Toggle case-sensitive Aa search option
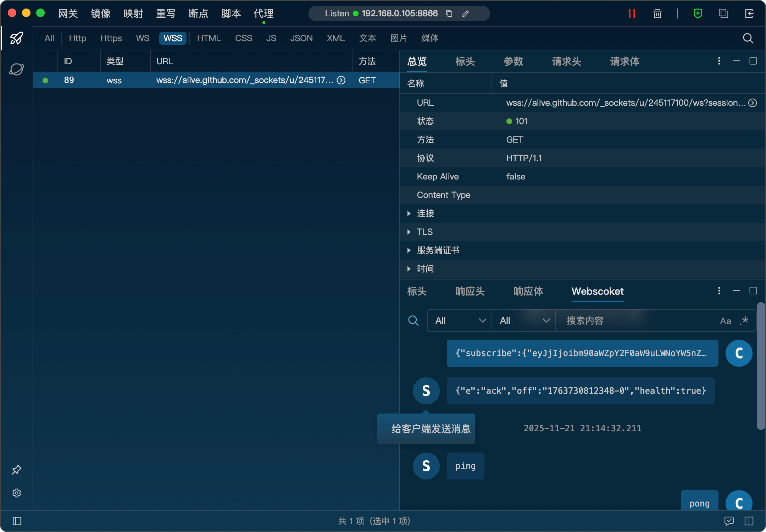766x532 pixels. pos(725,321)
